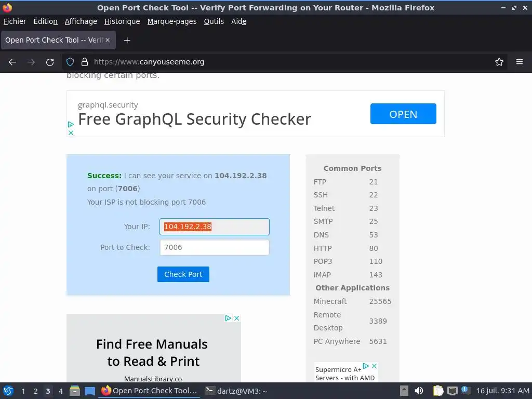Viewport: 532px width, 399px height.
Task: Close the Supermicro servers ad
Action: pyautogui.click(x=374, y=366)
